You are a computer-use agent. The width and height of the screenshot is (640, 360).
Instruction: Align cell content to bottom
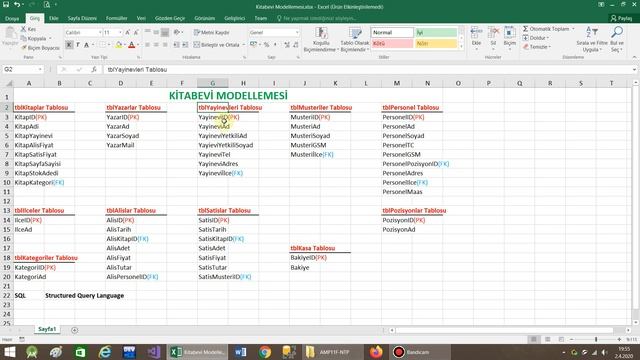(x=165, y=32)
